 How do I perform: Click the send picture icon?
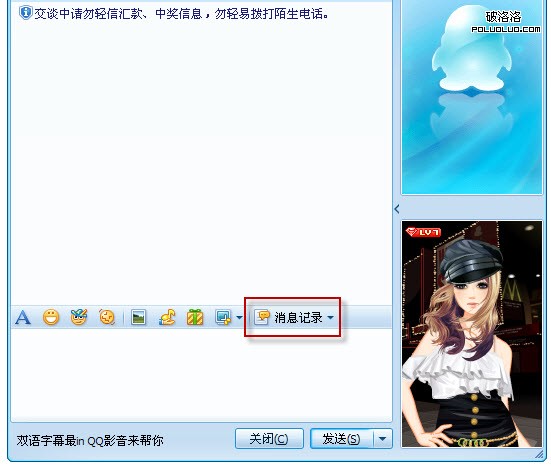[138, 317]
